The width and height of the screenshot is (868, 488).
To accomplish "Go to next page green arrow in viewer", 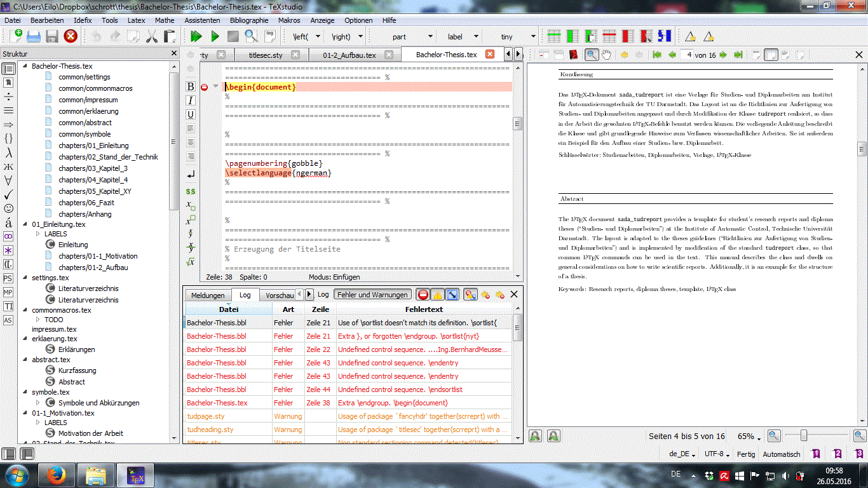I will click(x=723, y=55).
